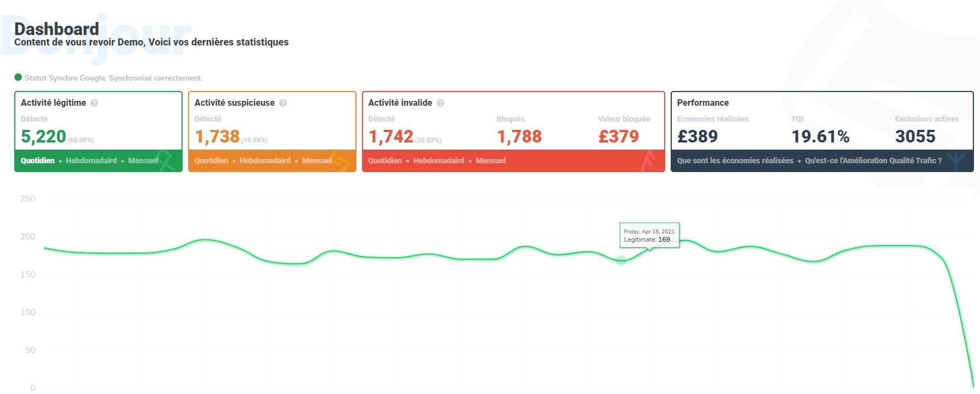Click green Google sync status dot
Viewport: 980px width, 394px height.
coord(18,77)
